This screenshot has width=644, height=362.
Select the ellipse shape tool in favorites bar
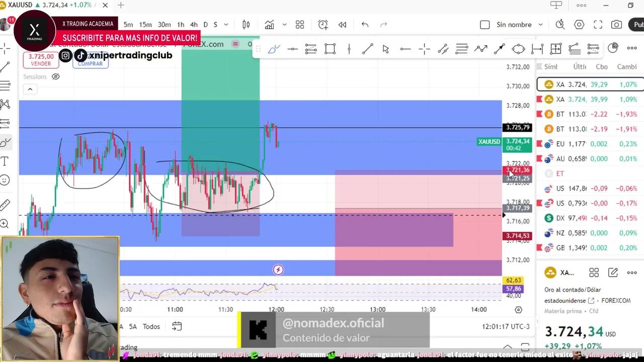click(518, 49)
